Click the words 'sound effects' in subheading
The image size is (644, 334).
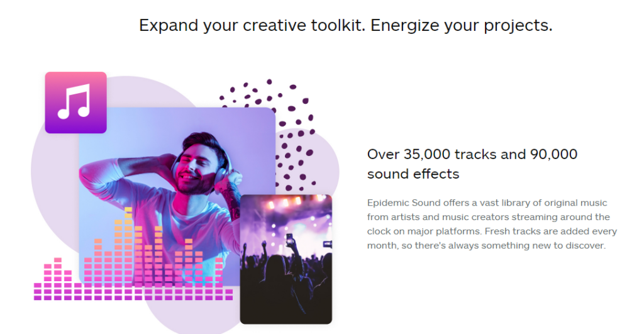(x=413, y=174)
